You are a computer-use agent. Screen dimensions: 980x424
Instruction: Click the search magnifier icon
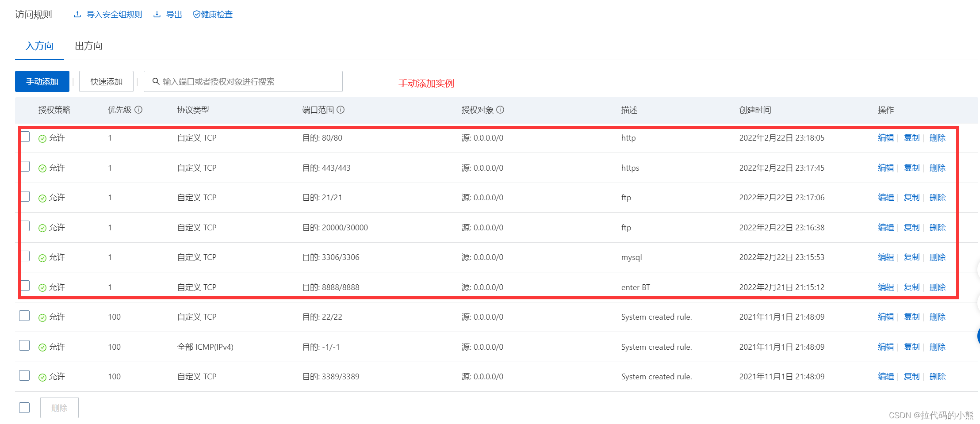[156, 81]
